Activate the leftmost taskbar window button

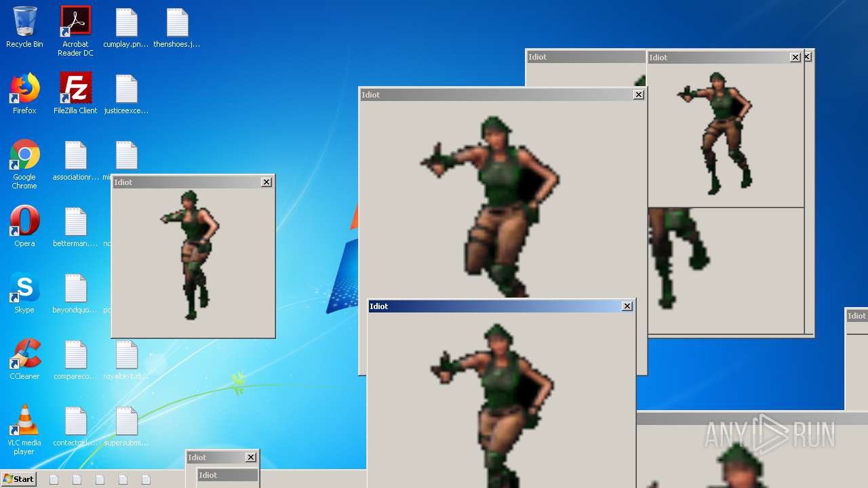(x=54, y=479)
